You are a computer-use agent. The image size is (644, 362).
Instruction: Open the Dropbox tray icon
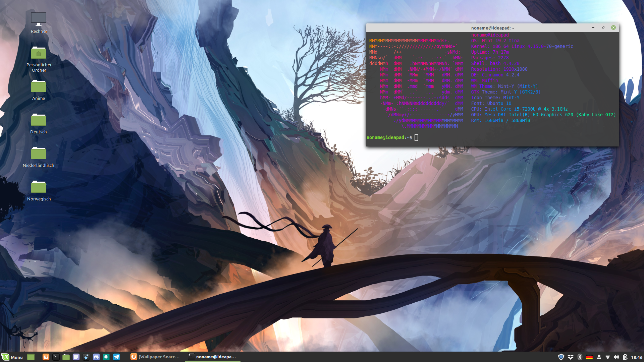(x=571, y=357)
